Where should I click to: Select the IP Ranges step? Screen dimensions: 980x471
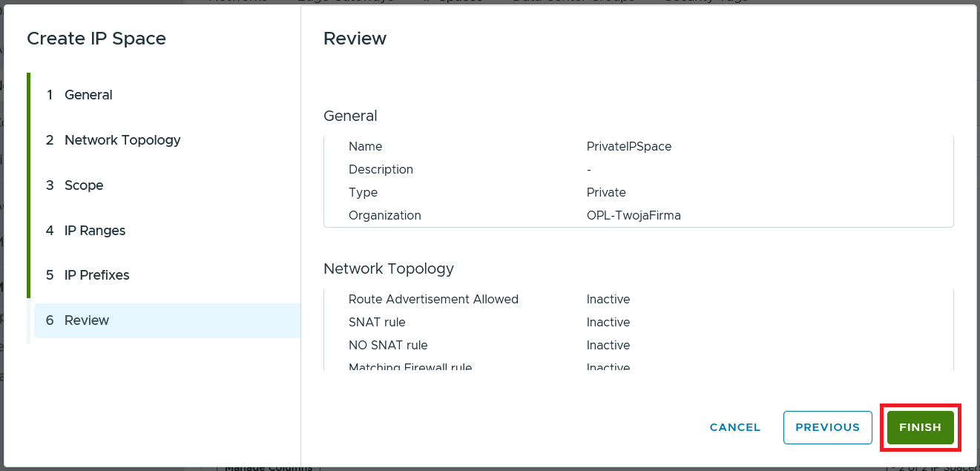tap(94, 231)
